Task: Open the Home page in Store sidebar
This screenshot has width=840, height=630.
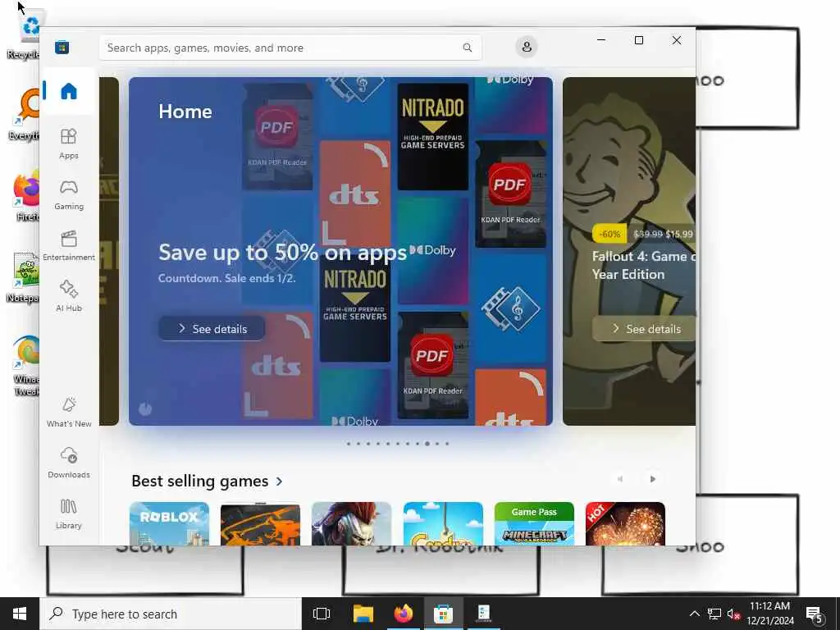Action: click(x=69, y=91)
